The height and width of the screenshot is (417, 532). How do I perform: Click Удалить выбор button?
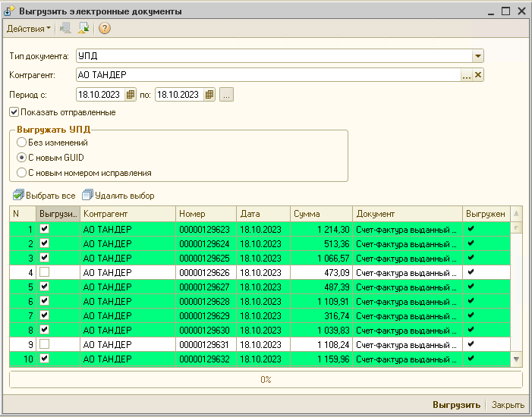(118, 196)
